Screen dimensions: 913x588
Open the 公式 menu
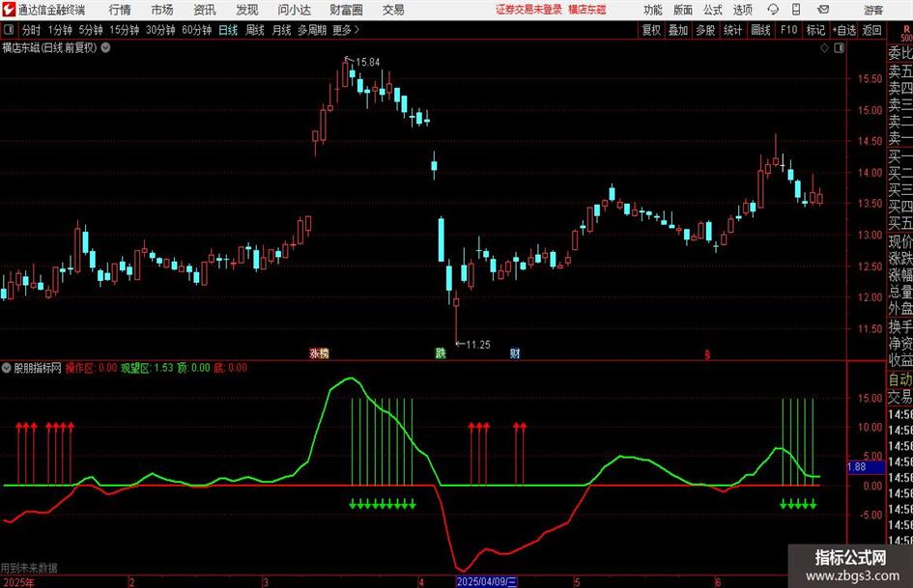(713, 10)
